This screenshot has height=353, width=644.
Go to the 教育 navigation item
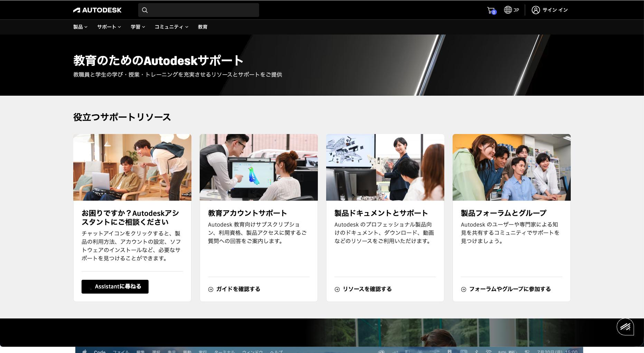203,27
